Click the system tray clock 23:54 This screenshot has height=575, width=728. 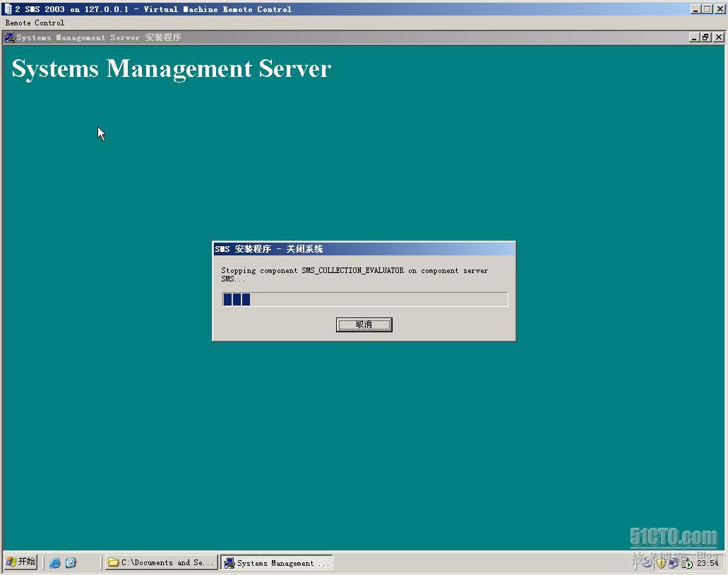click(x=708, y=563)
